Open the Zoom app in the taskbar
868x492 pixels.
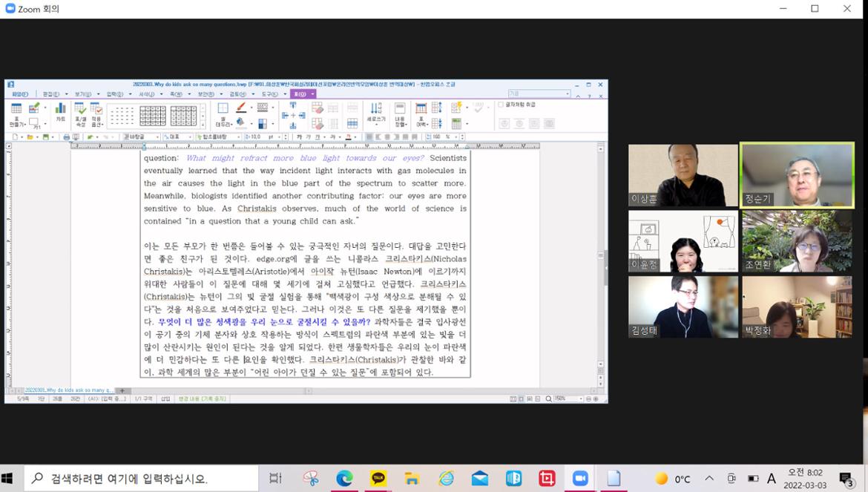580,479
